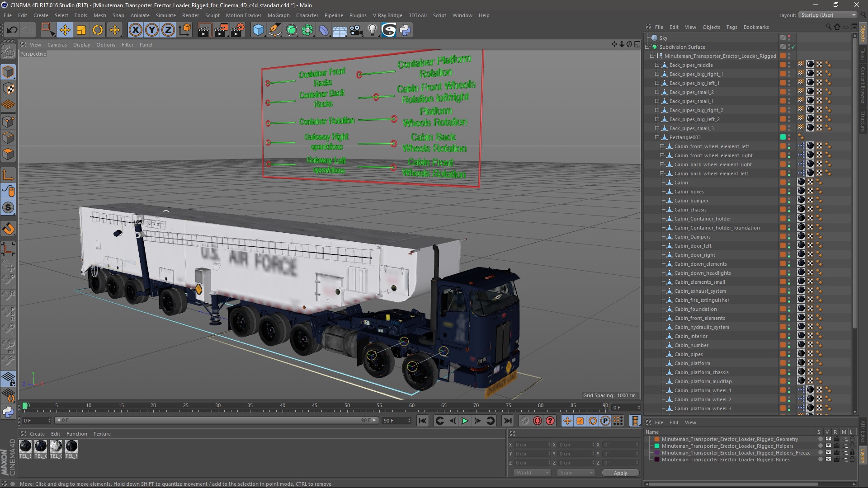This screenshot has width=868, height=488.
Task: Click the Apply button
Action: click(x=620, y=473)
